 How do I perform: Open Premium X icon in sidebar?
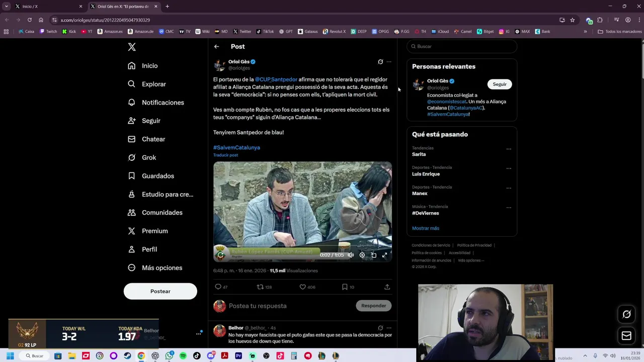[132, 231]
